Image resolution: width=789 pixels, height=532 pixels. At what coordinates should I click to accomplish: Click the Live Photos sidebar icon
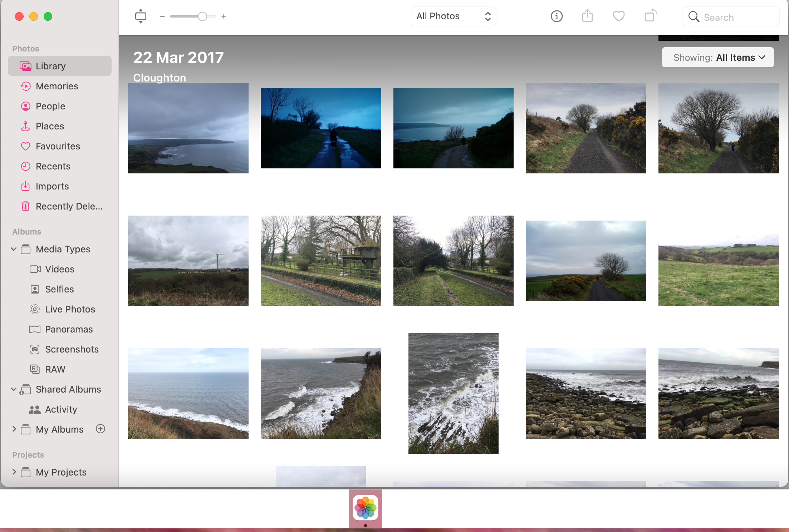[x=35, y=309]
